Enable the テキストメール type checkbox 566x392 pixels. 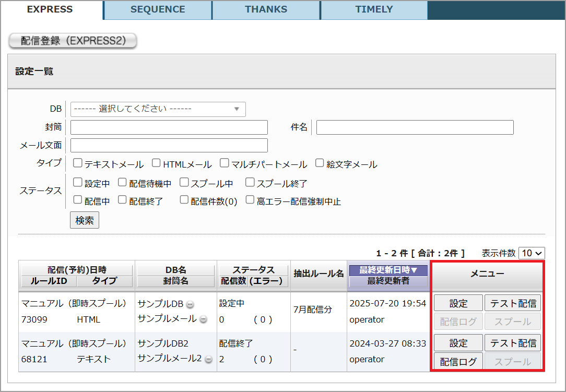[x=78, y=163]
